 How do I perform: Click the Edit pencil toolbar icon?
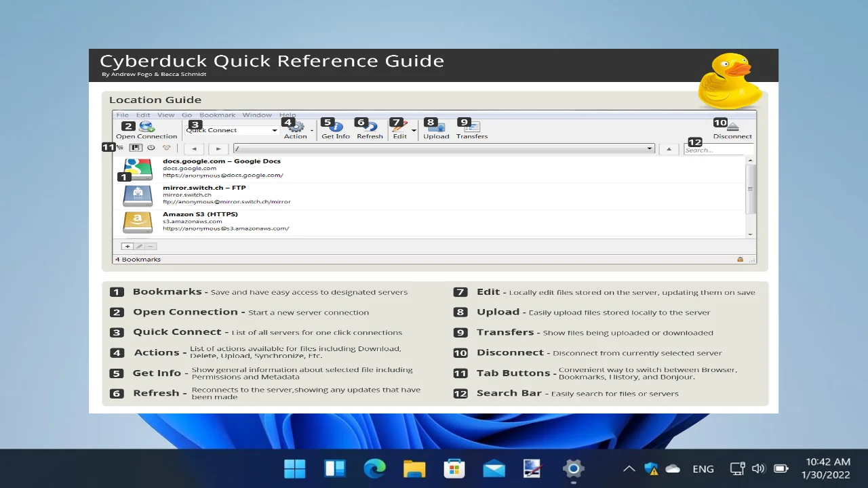399,126
